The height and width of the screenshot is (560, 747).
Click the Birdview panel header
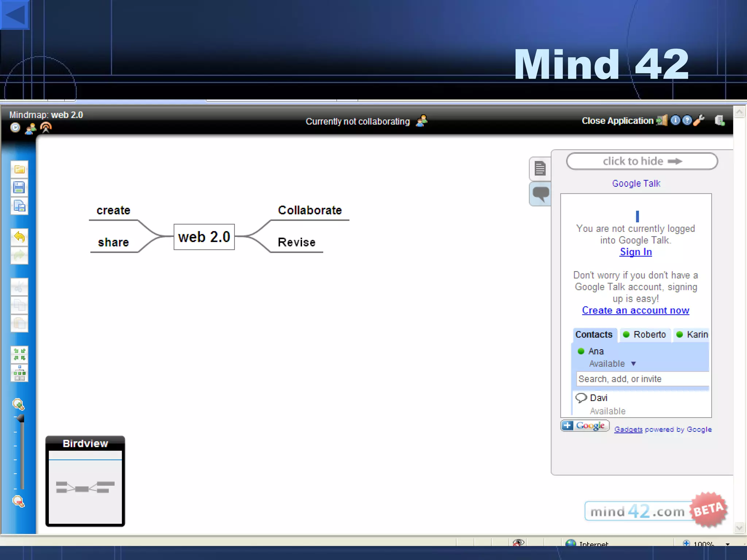(85, 443)
